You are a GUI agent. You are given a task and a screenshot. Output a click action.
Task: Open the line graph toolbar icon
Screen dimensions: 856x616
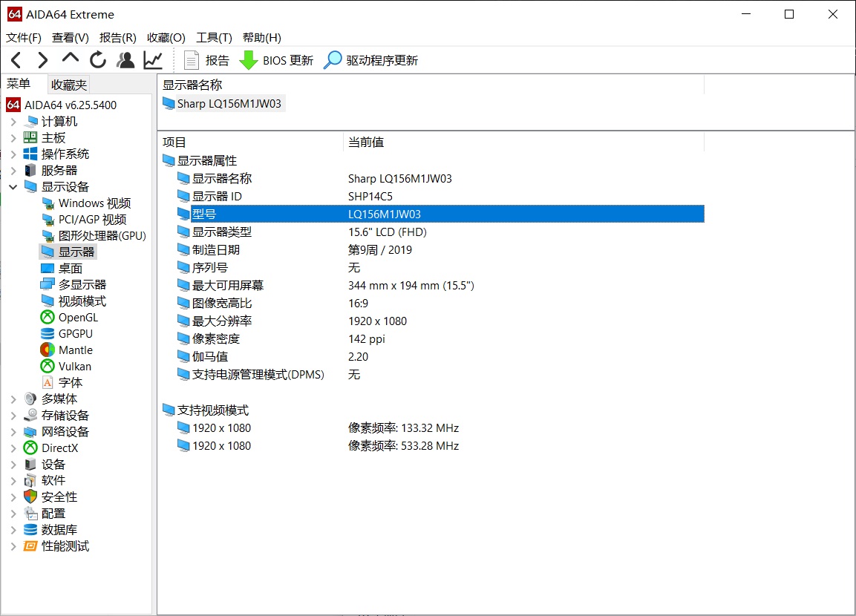pyautogui.click(x=153, y=59)
